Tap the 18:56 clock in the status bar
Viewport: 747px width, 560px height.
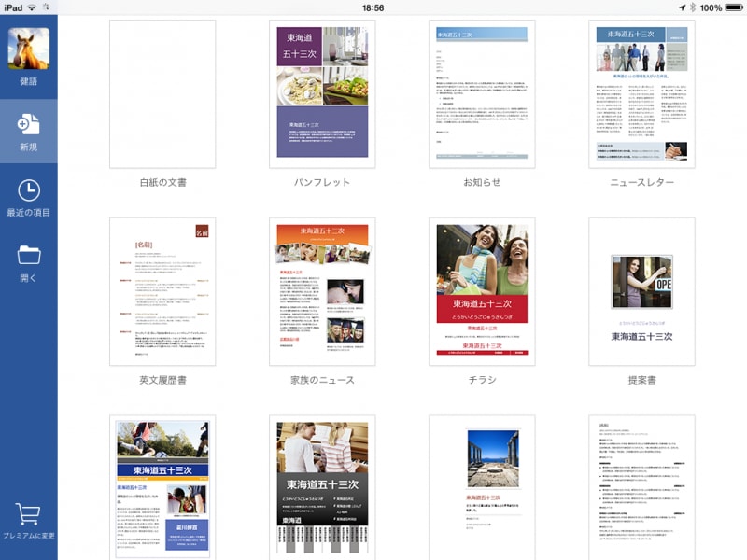click(373, 7)
